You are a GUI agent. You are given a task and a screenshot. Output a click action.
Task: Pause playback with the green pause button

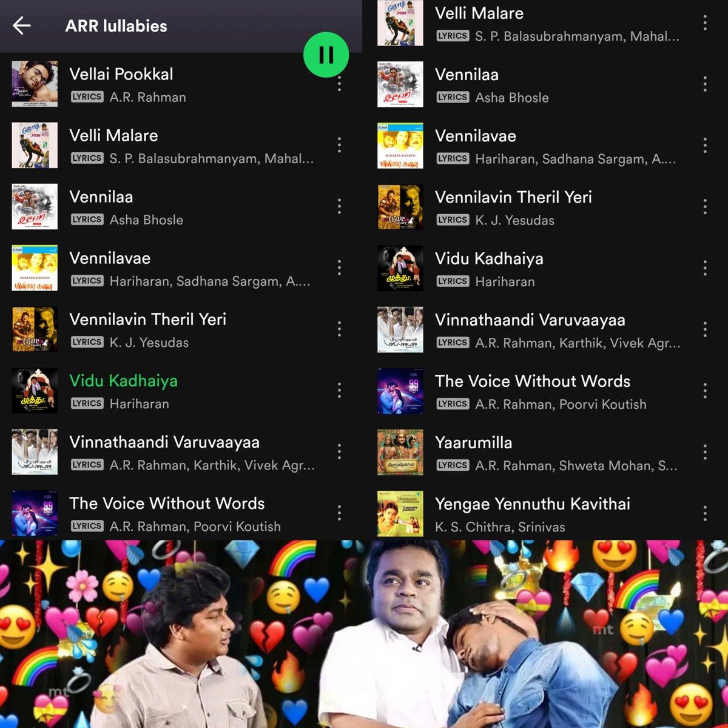pyautogui.click(x=326, y=55)
